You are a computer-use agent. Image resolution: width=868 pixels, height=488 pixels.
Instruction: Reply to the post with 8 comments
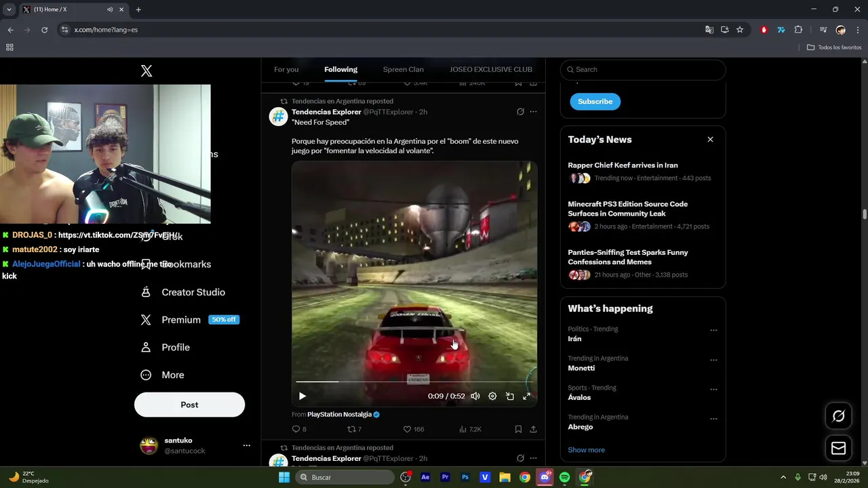tap(299, 429)
